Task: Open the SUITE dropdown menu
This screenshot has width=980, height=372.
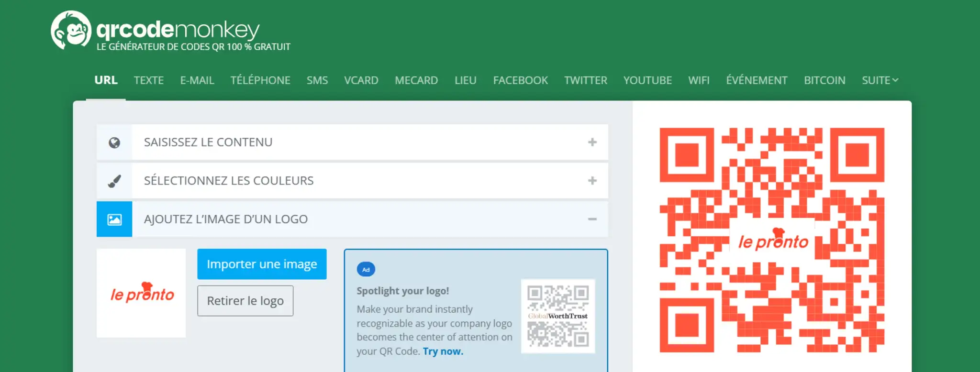Action: point(880,80)
